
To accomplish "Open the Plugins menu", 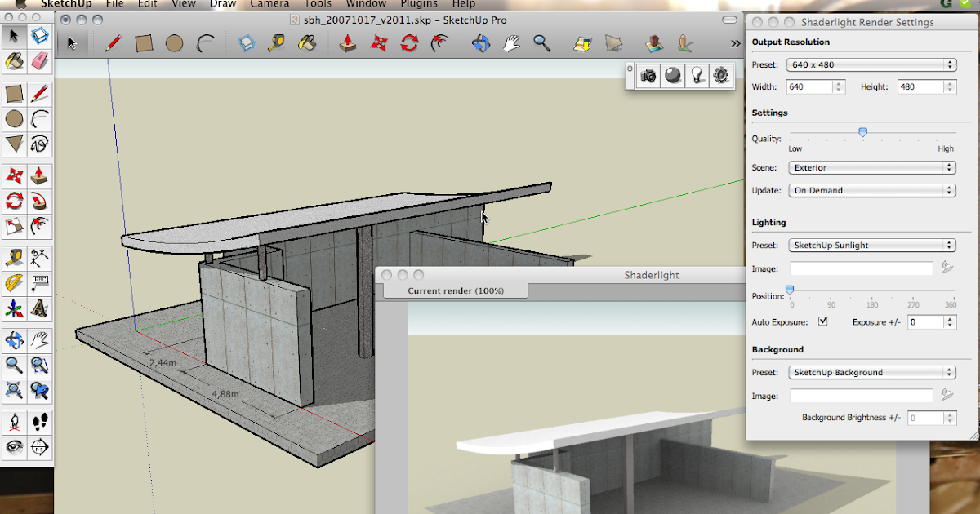I will tap(418, 4).
